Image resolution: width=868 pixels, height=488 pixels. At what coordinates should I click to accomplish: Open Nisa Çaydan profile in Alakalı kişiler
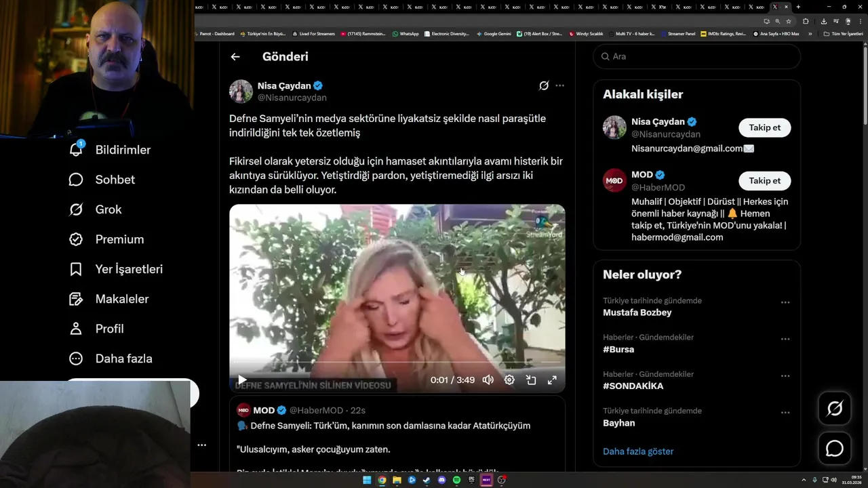[x=657, y=122]
